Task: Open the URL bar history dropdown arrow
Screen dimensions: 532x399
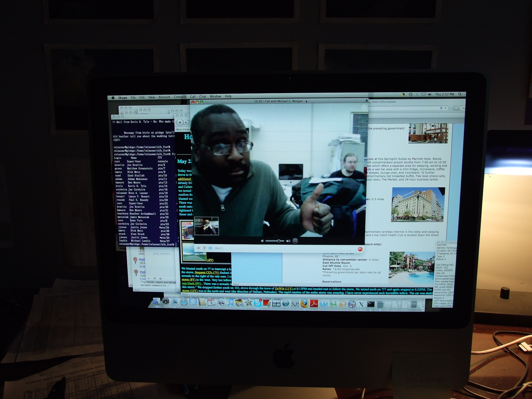Action: pos(445,108)
